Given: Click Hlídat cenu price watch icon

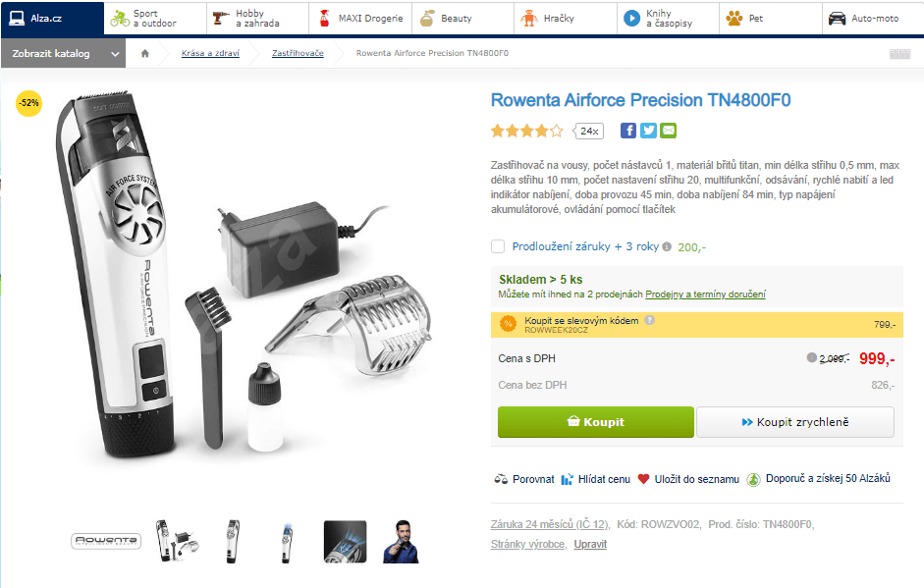Looking at the screenshot, I should coord(567,479).
